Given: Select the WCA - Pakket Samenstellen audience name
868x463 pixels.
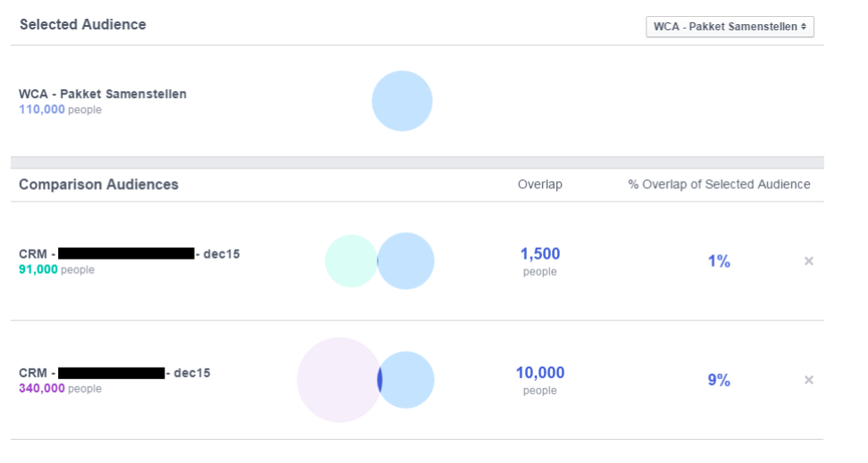Looking at the screenshot, I should click(x=103, y=94).
